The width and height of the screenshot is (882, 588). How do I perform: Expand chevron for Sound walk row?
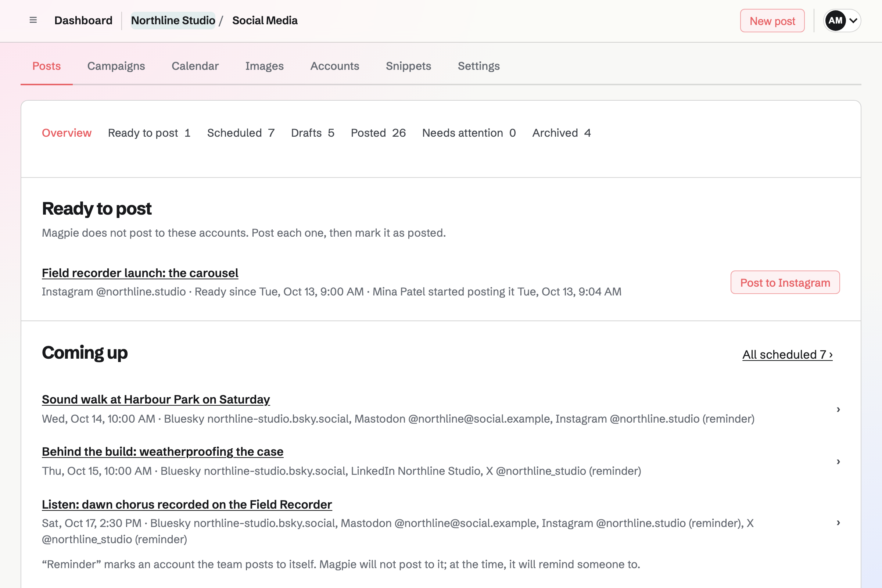pos(838,409)
